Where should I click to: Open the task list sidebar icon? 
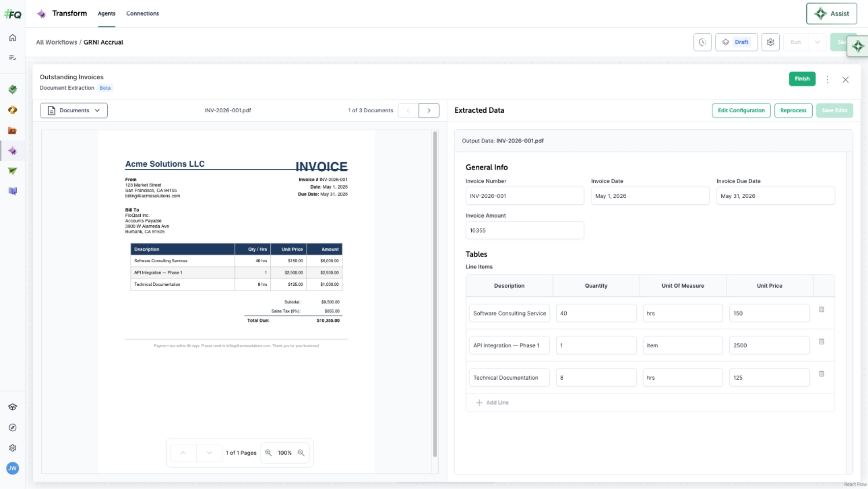(x=13, y=58)
